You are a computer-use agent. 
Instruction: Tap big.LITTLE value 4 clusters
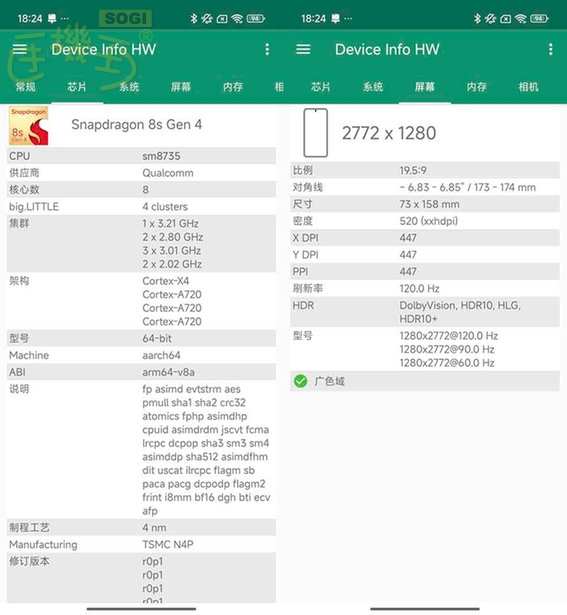click(x=165, y=207)
